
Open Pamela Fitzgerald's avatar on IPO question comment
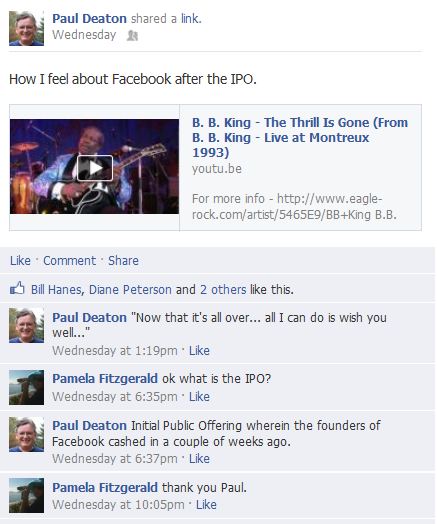(26, 388)
